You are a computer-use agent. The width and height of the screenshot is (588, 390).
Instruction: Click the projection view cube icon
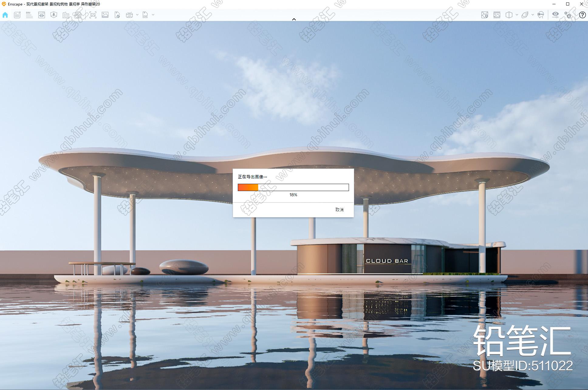click(x=509, y=15)
